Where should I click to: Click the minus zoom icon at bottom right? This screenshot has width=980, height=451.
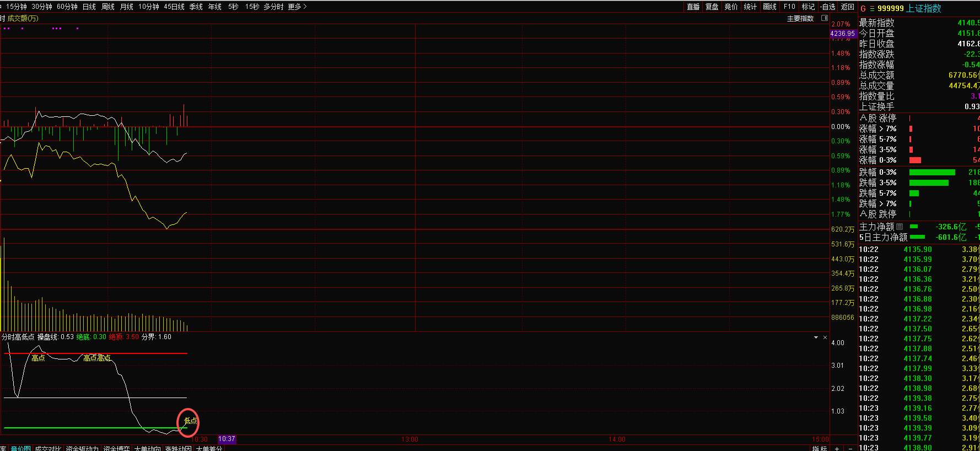click(850, 448)
